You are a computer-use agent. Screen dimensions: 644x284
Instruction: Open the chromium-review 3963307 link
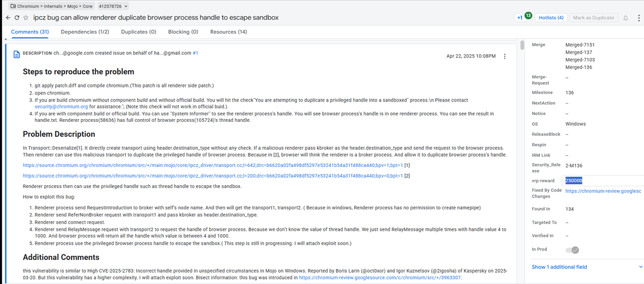point(380,278)
